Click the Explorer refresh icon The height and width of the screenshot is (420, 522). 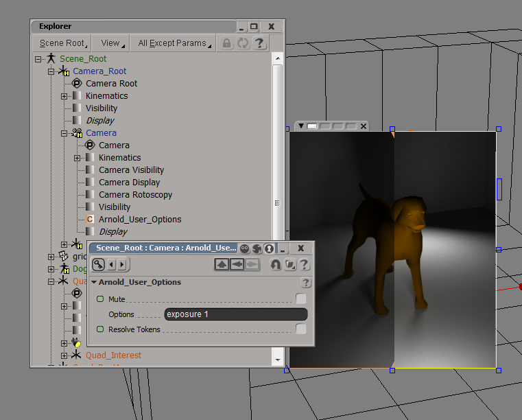click(x=243, y=43)
